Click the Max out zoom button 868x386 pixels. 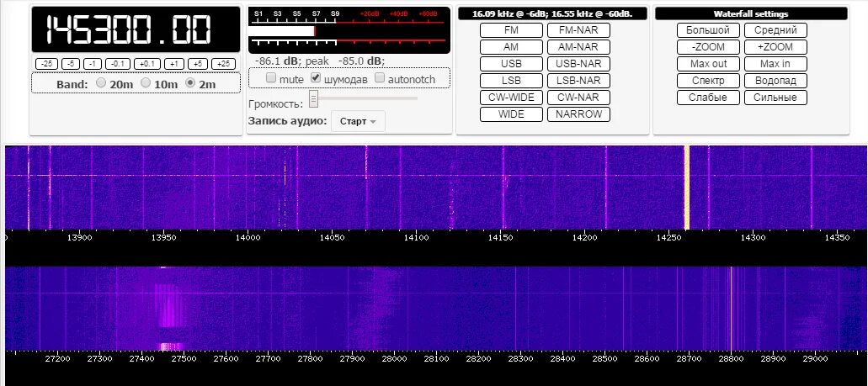(708, 64)
